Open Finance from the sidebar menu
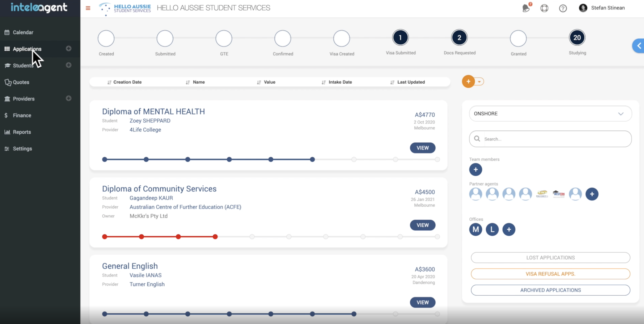 [22, 115]
